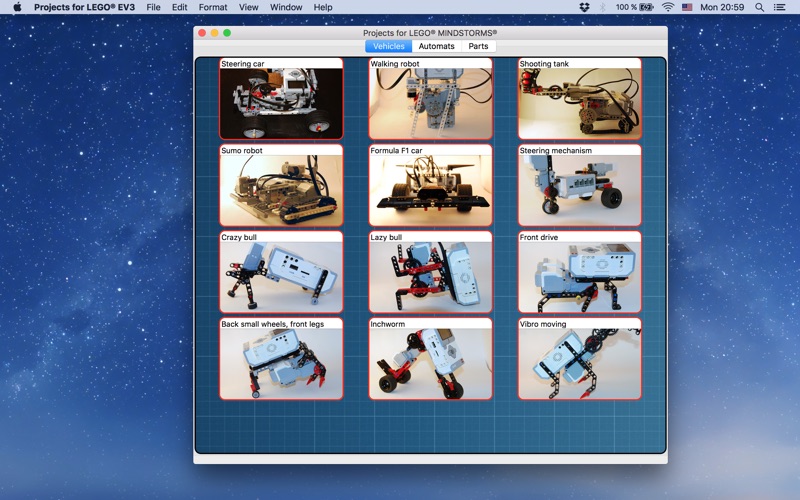Open the View menu
Viewport: 800px width, 500px height.
pyautogui.click(x=248, y=7)
